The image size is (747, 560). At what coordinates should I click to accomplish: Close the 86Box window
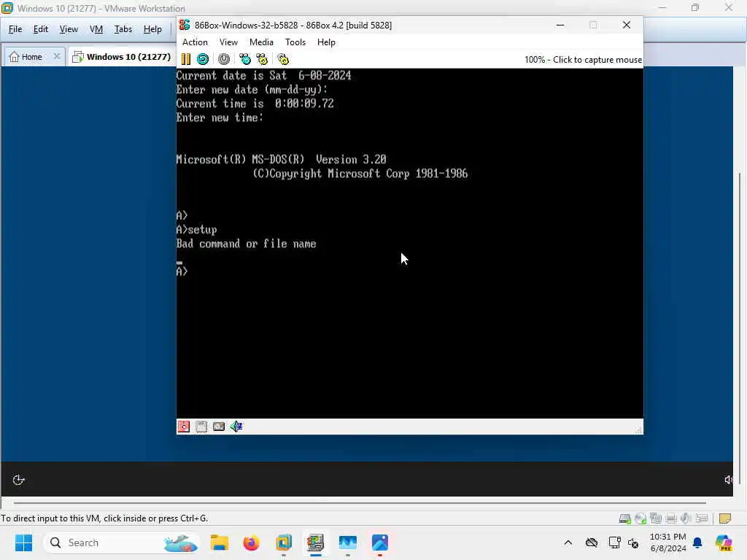[627, 26]
